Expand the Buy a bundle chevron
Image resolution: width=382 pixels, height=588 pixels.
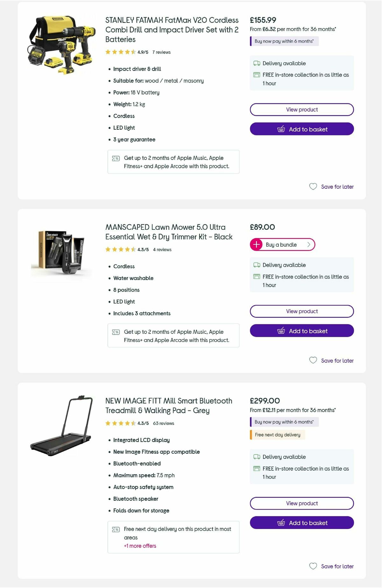(308, 244)
